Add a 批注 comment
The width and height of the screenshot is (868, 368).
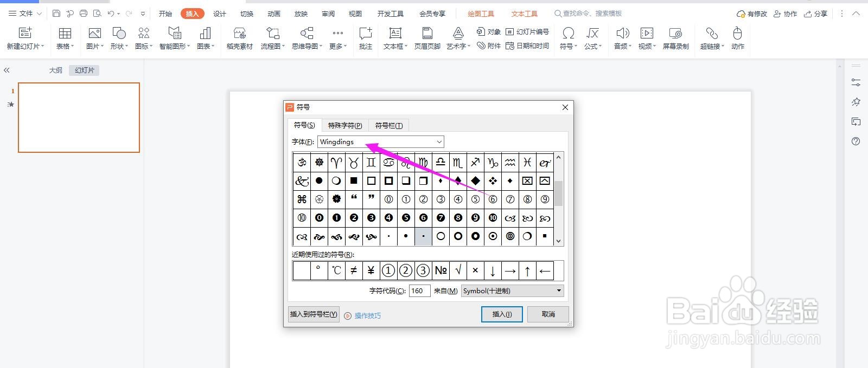[x=366, y=38]
